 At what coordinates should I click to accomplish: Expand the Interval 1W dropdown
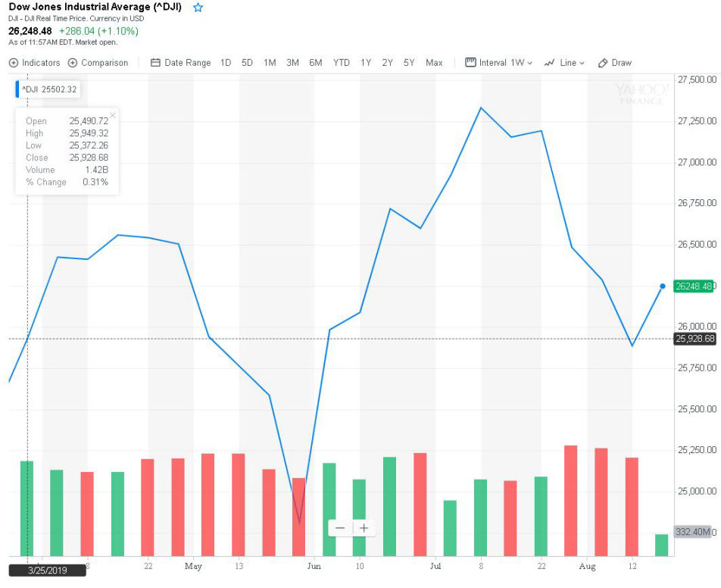click(499, 63)
